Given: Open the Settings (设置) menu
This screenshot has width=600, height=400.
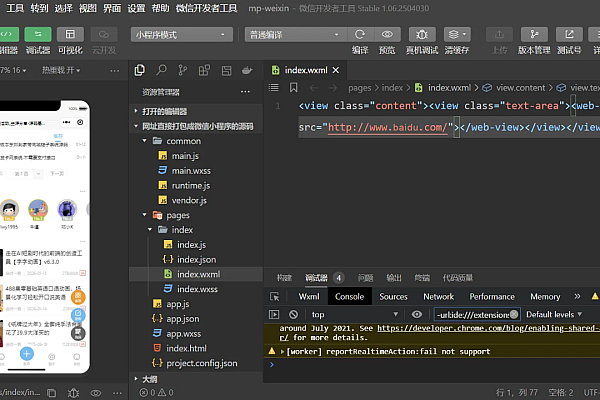Looking at the screenshot, I should [136, 7].
